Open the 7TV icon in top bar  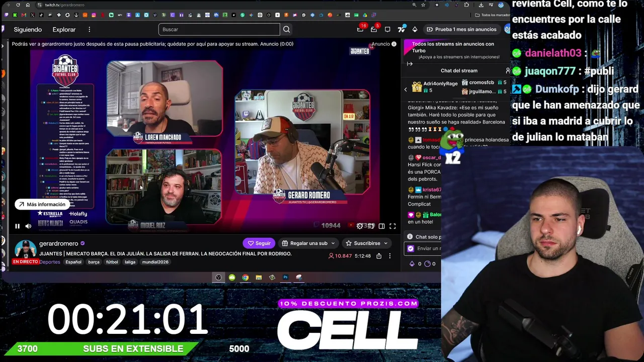click(x=401, y=29)
